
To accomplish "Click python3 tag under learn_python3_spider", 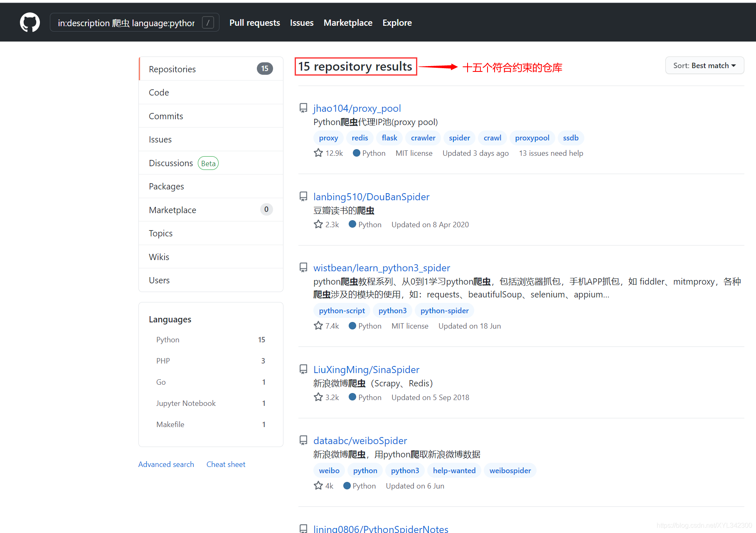I will click(392, 311).
